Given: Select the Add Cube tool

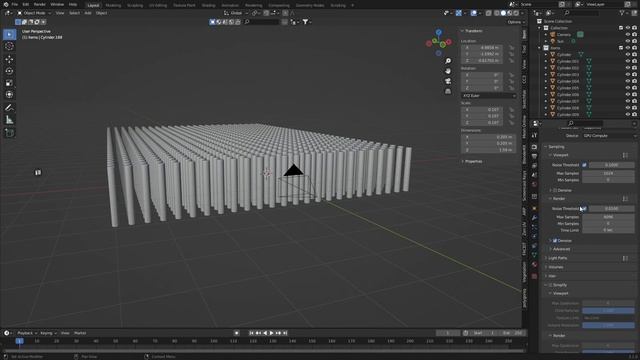Looking at the screenshot, I should [9, 133].
